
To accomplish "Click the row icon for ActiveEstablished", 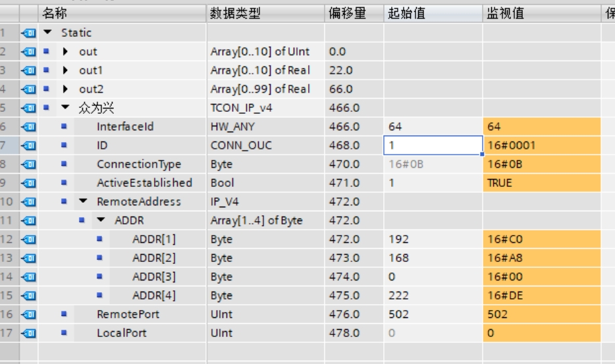I will [28, 183].
